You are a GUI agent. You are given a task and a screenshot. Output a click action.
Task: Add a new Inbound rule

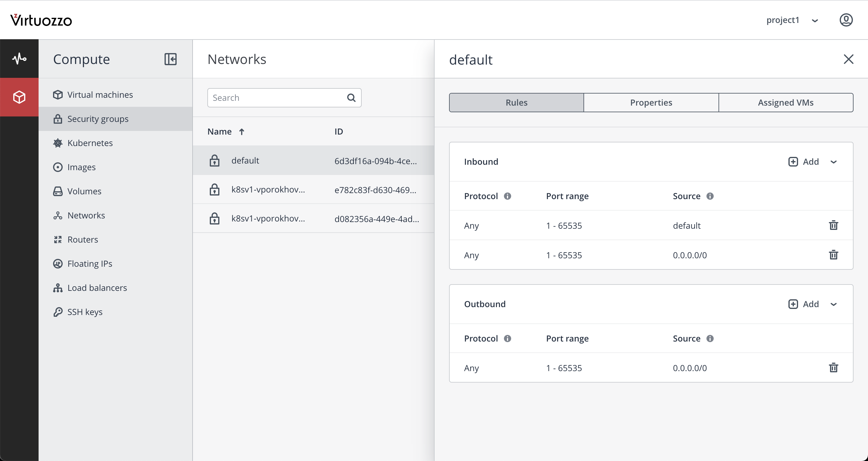804,162
